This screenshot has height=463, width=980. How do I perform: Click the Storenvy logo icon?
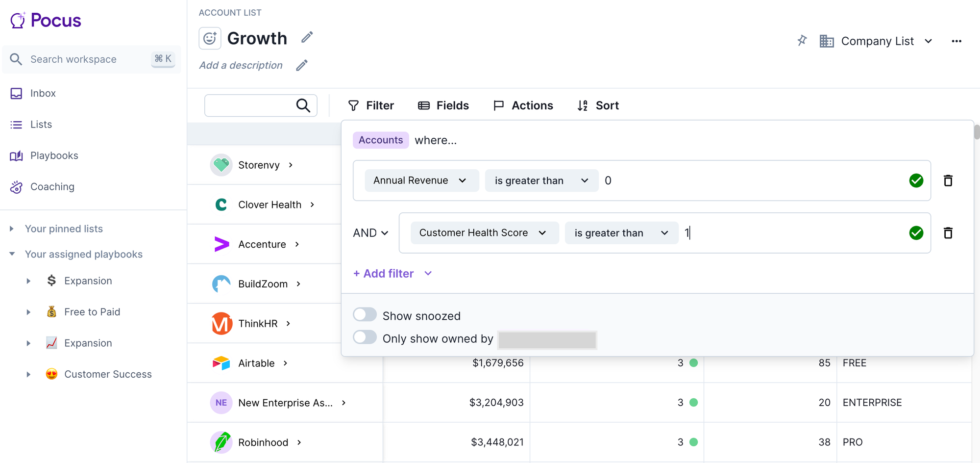pos(221,165)
